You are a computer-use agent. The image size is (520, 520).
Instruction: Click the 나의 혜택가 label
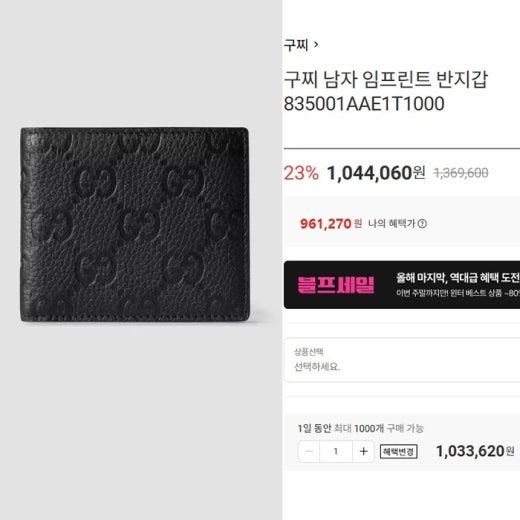click(392, 223)
